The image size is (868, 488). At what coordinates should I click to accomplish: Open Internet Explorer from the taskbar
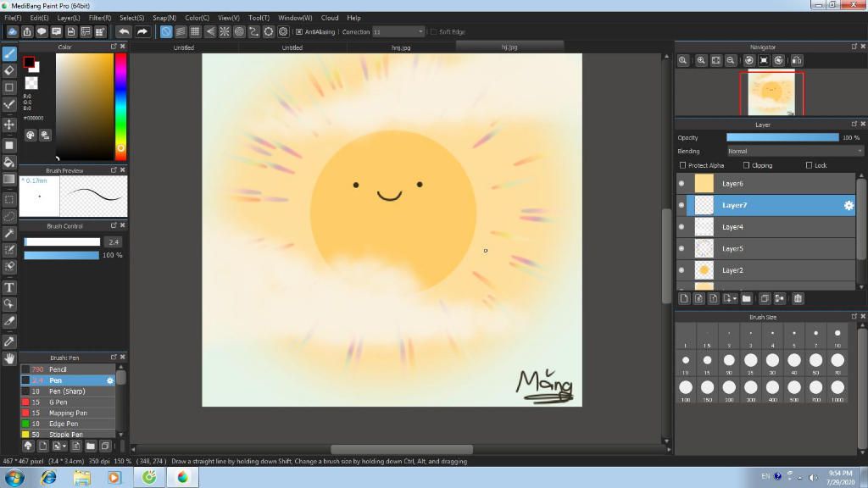pyautogui.click(x=48, y=477)
